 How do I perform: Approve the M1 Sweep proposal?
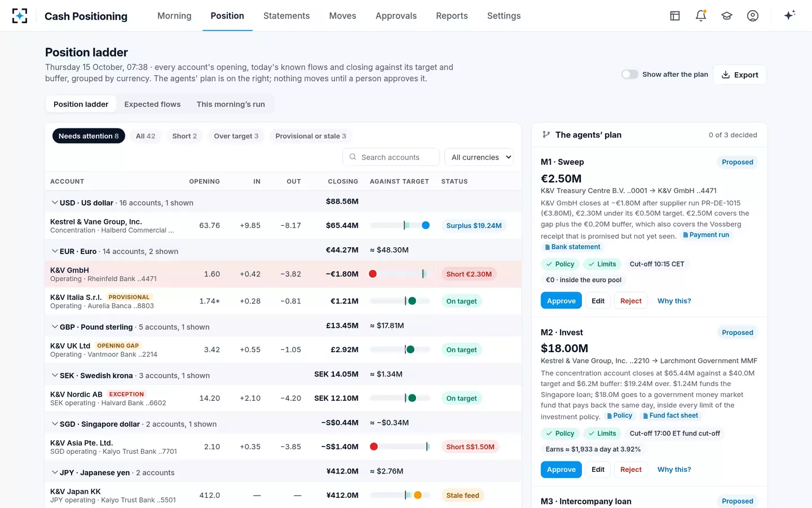point(561,301)
